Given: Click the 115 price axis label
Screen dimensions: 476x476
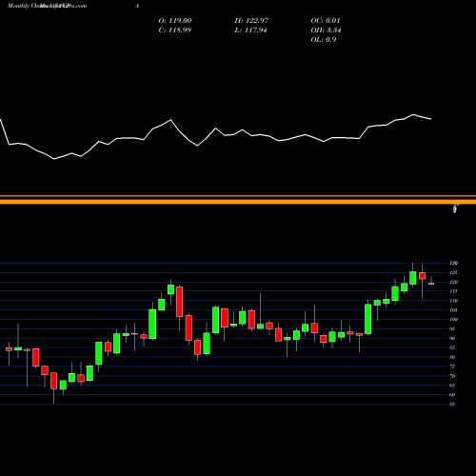Looking at the screenshot, I should coord(454,291).
